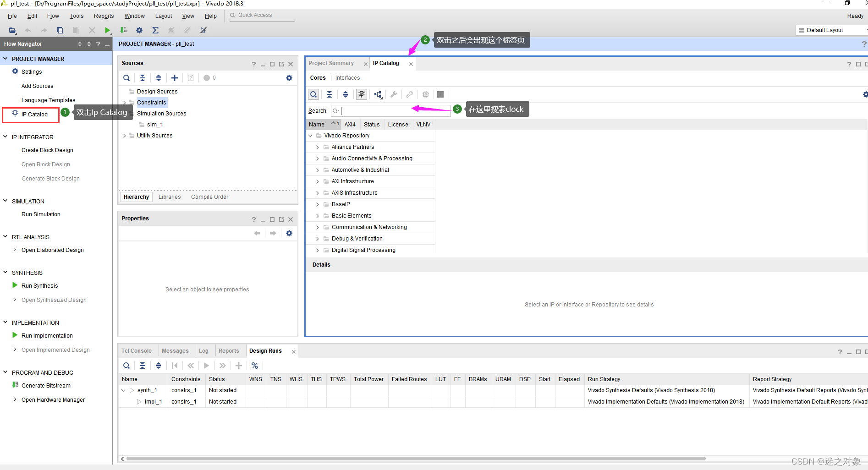The width and height of the screenshot is (868, 470).
Task: Collapse all in Sources panel toolbar
Action: coord(143,78)
